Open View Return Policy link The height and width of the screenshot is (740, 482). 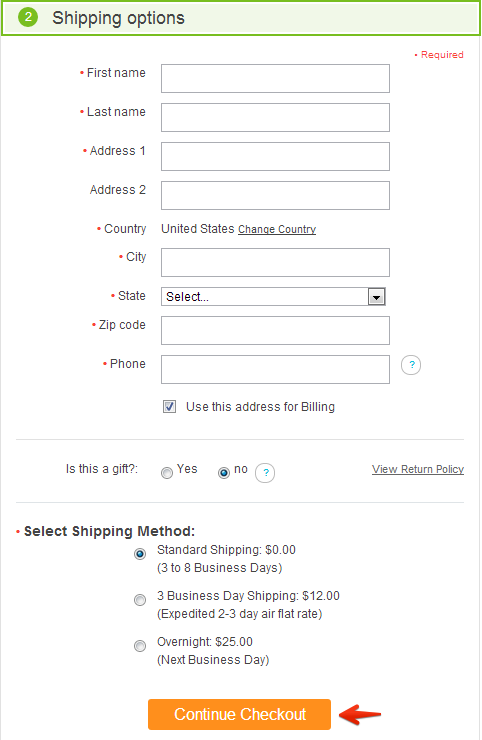[x=418, y=469]
